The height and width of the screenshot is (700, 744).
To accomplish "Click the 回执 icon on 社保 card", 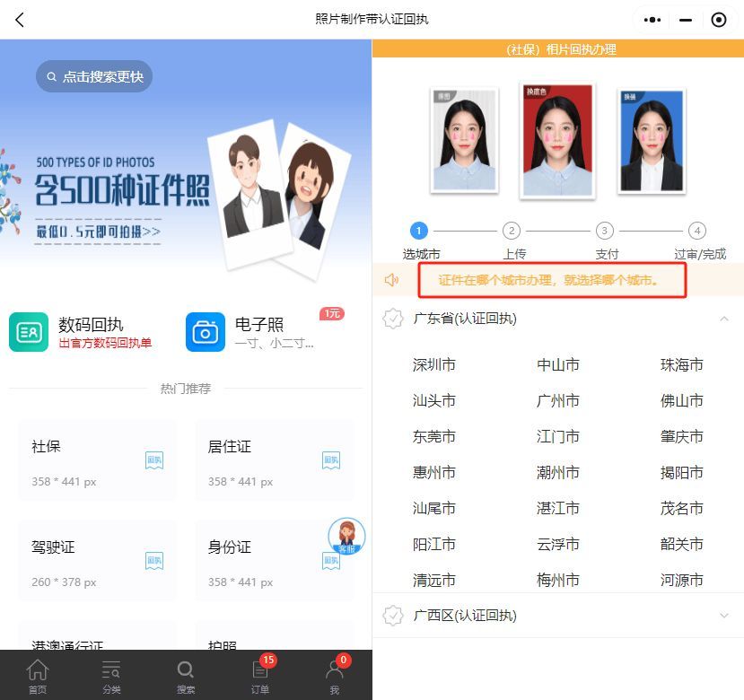I will [154, 460].
